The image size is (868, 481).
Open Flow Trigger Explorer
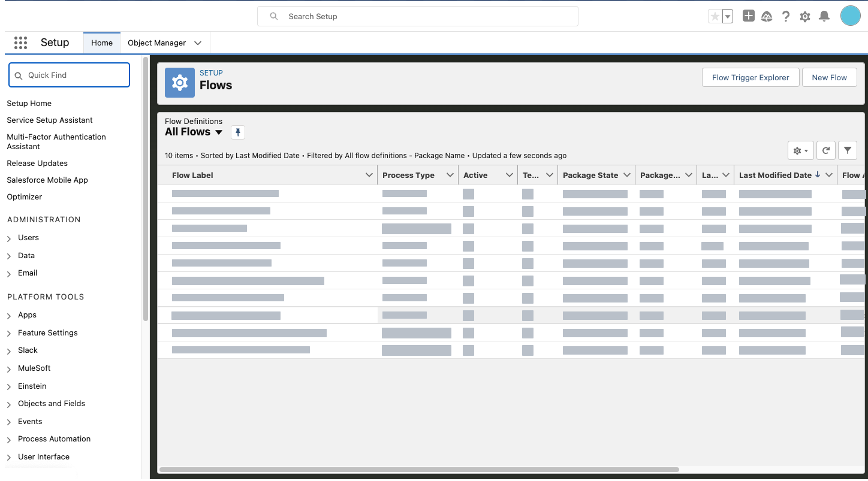click(751, 77)
